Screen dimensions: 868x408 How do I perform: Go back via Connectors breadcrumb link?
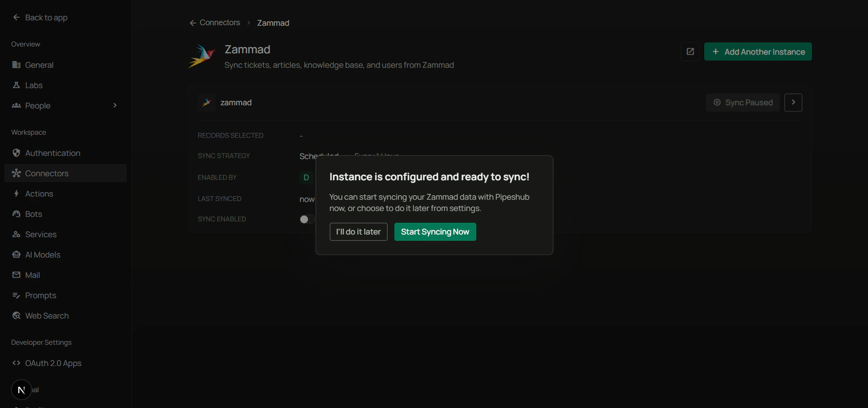[x=220, y=23]
